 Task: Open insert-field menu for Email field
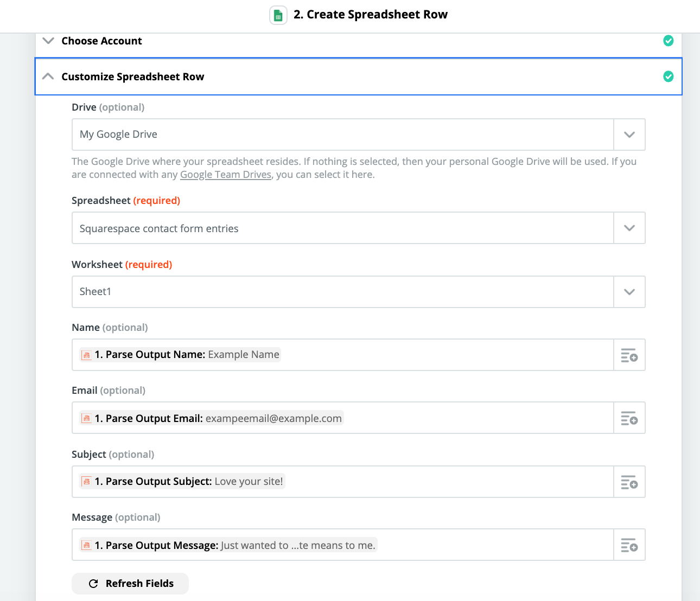click(629, 418)
